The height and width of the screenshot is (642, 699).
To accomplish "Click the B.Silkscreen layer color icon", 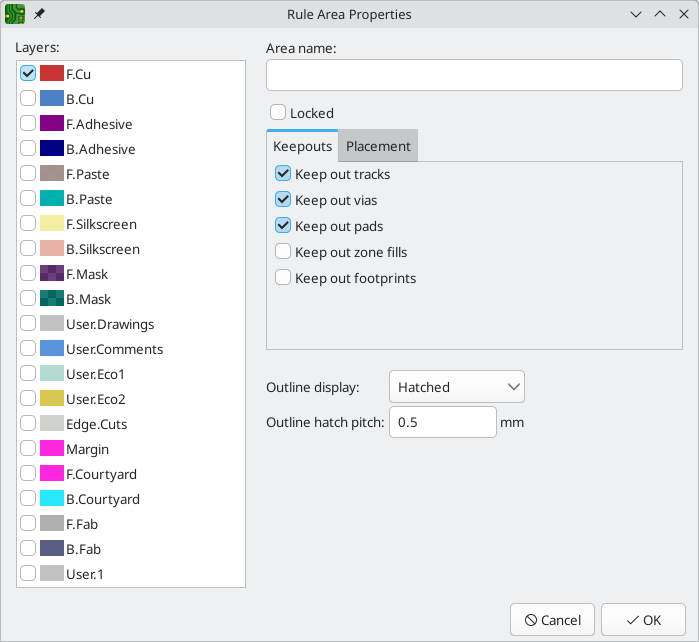I will click(52, 249).
